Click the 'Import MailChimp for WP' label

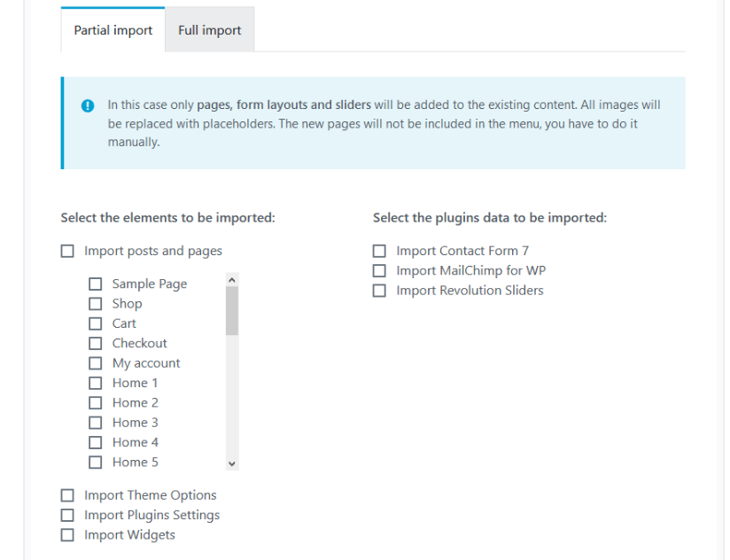point(471,271)
